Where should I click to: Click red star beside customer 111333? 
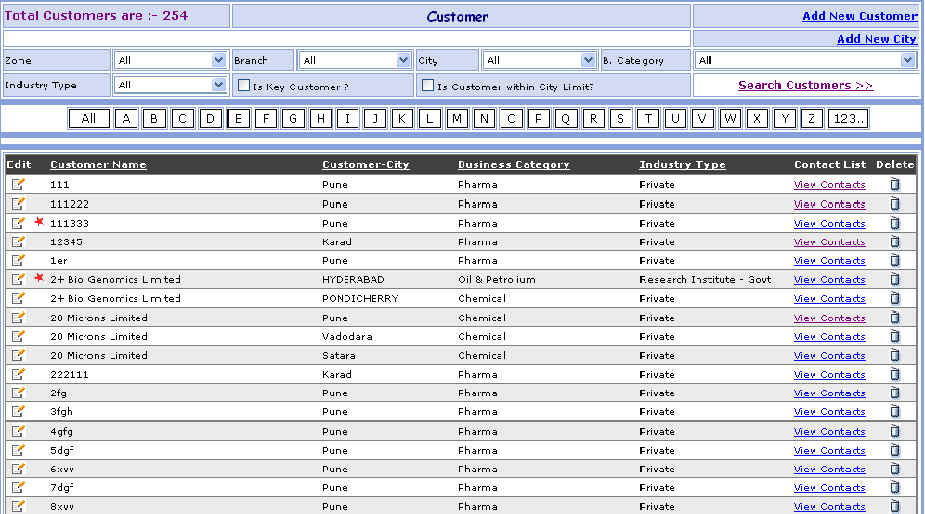pyautogui.click(x=40, y=222)
